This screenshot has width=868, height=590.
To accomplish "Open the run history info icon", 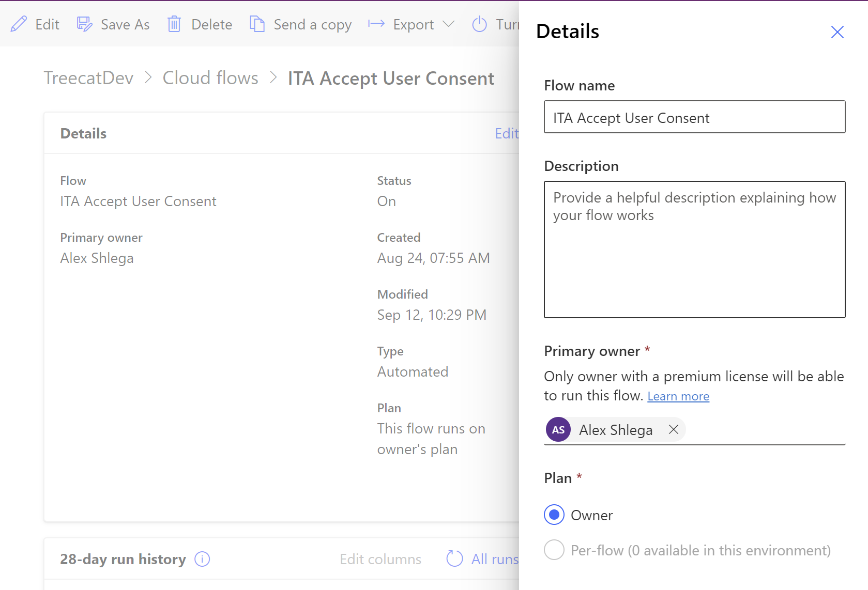I will [202, 559].
